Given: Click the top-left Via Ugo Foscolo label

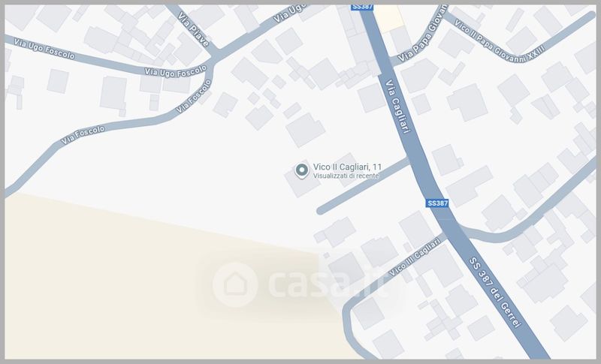Looking at the screenshot, I should click(x=44, y=49).
